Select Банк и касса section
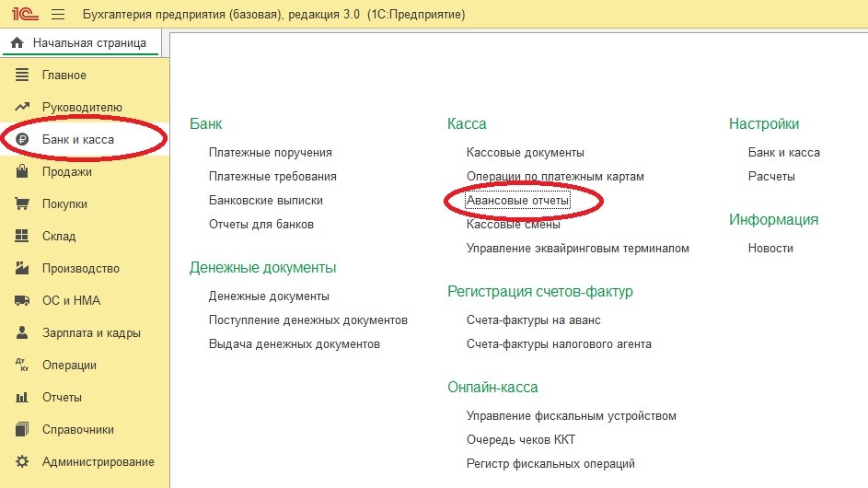This screenshot has height=488, width=868. pyautogui.click(x=78, y=140)
